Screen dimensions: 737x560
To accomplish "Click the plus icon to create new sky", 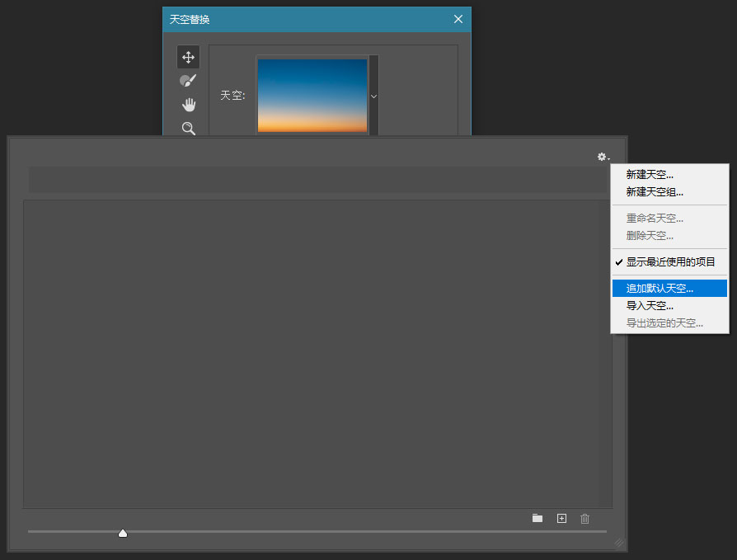I will point(561,518).
